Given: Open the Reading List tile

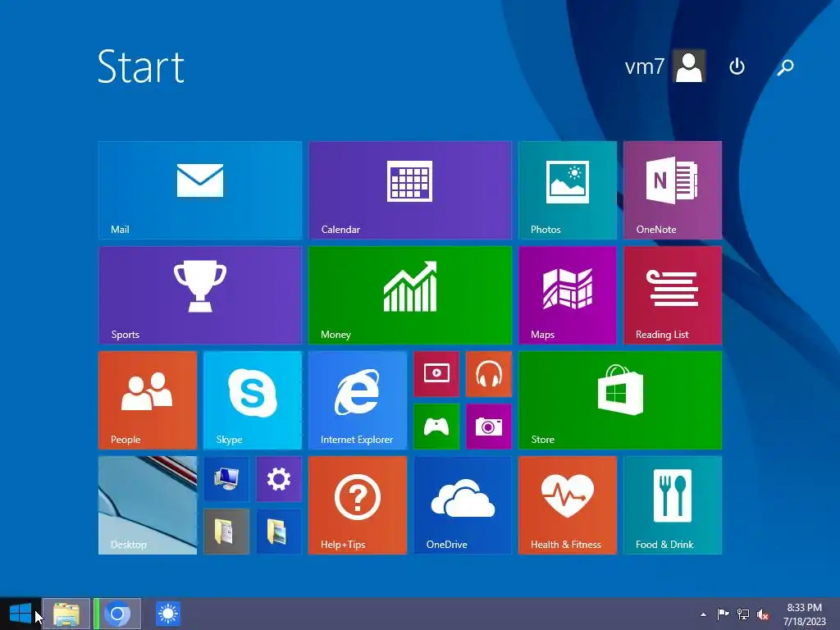Looking at the screenshot, I should coord(673,295).
